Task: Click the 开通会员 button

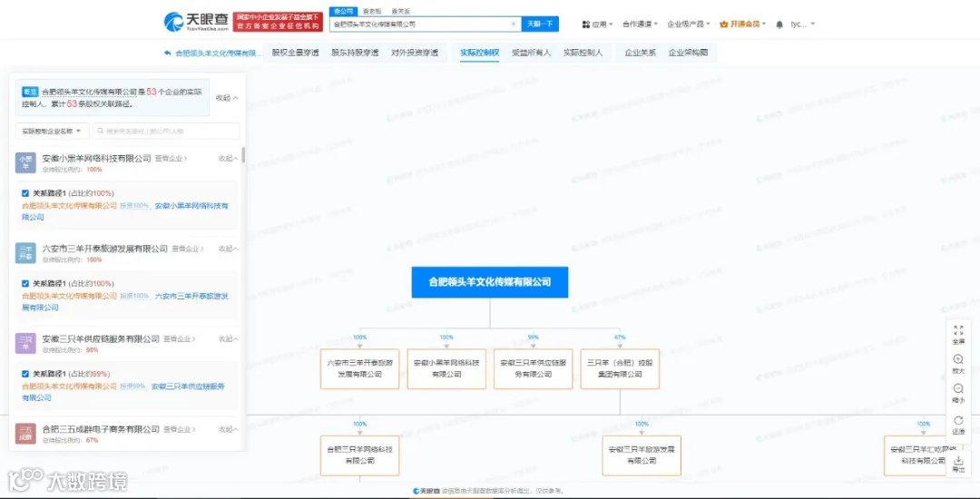Action: point(744,24)
